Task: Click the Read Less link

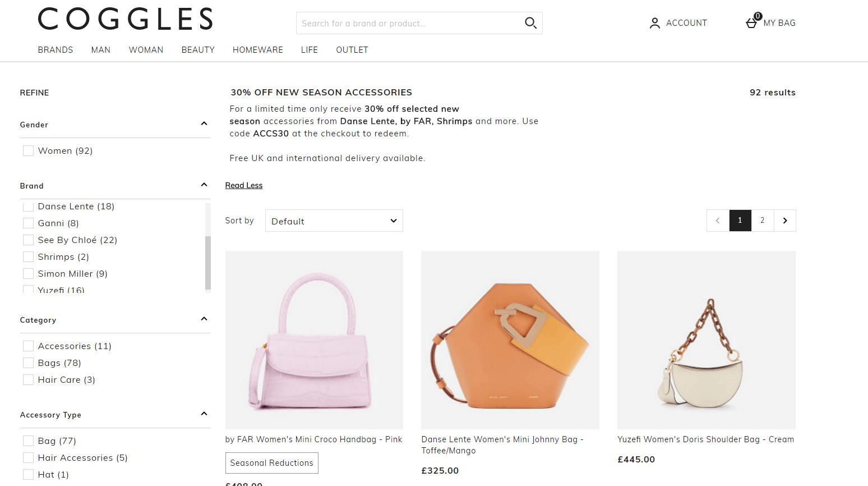Action: coord(244,186)
